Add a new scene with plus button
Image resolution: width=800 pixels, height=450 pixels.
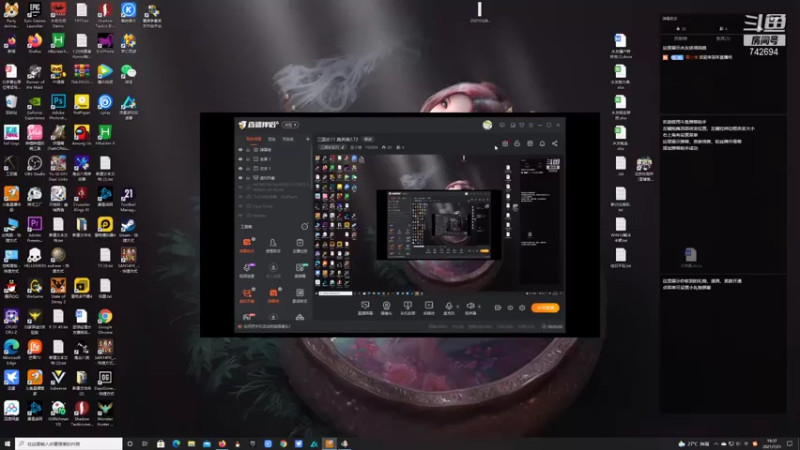point(307,139)
